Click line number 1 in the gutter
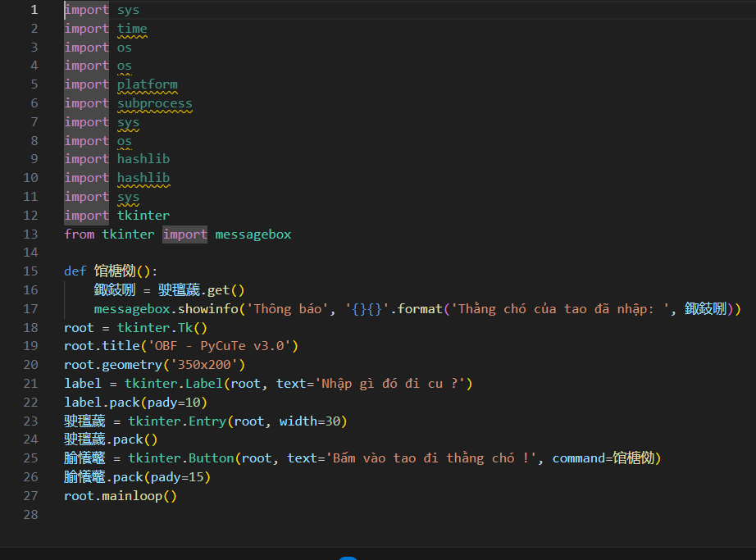Image resolution: width=756 pixels, height=560 pixels. pos(34,10)
